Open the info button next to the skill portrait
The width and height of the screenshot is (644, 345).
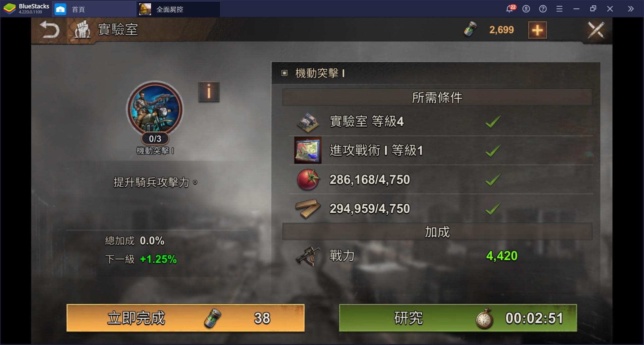pos(209,92)
